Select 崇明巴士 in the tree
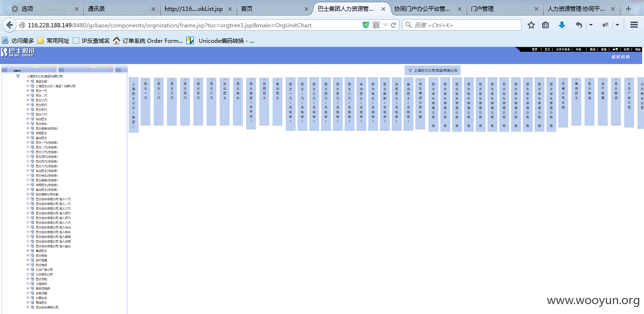Screen dimensions: 644x314 (x=41, y=133)
